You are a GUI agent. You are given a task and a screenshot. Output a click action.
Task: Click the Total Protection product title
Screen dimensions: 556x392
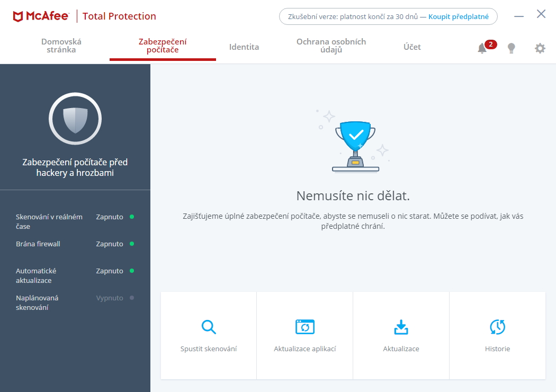click(119, 16)
